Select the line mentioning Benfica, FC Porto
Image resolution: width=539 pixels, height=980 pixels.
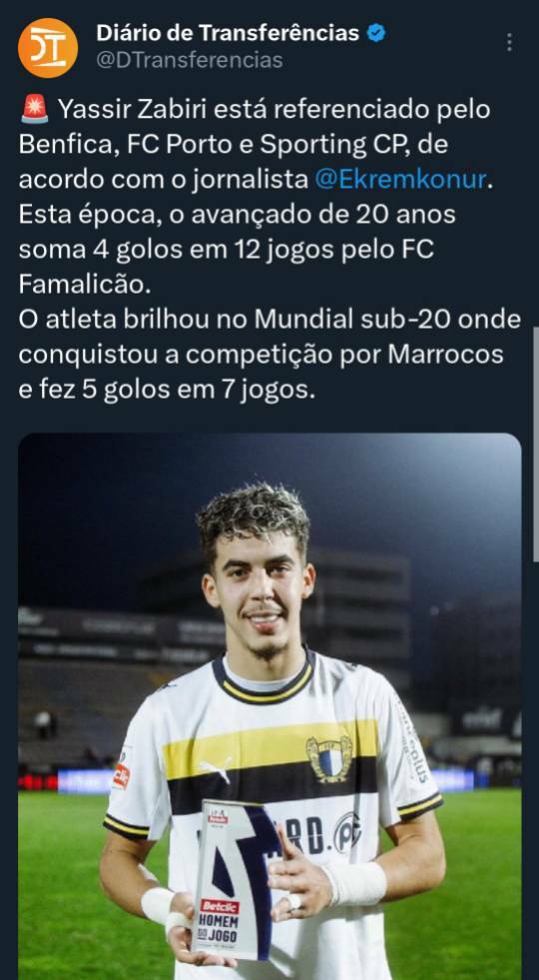click(234, 145)
